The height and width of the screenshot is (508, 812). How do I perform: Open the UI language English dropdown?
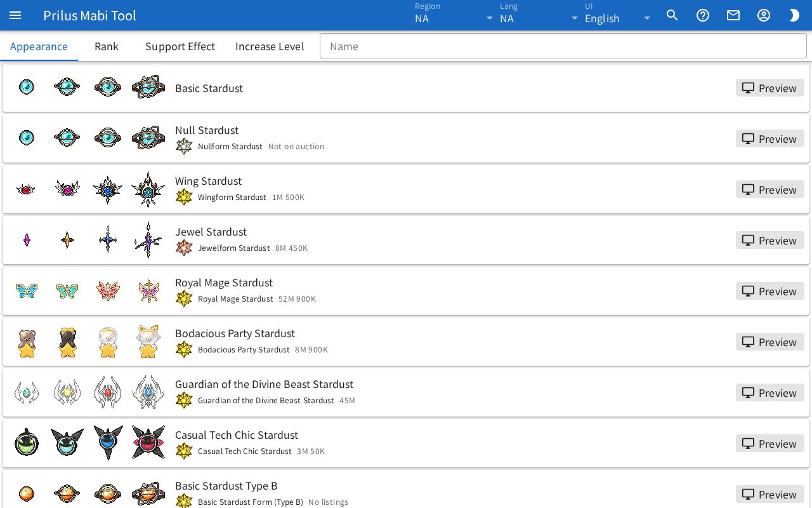pyautogui.click(x=619, y=15)
